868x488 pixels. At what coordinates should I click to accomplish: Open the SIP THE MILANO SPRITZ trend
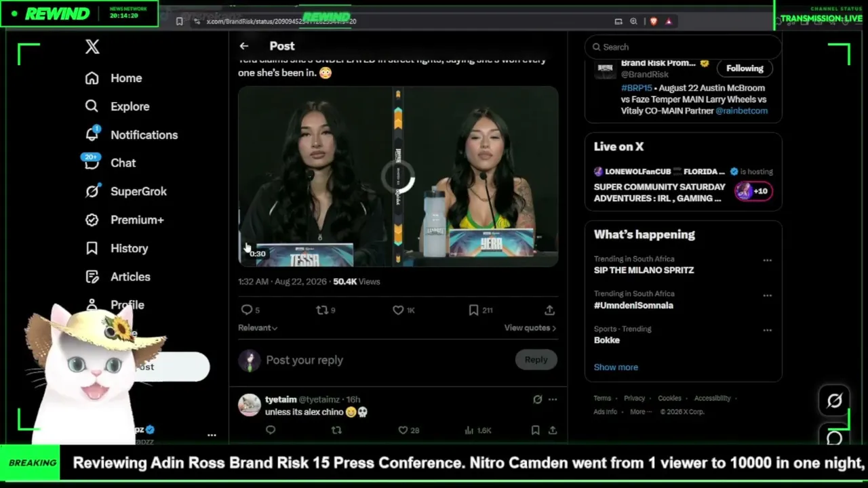click(x=644, y=270)
